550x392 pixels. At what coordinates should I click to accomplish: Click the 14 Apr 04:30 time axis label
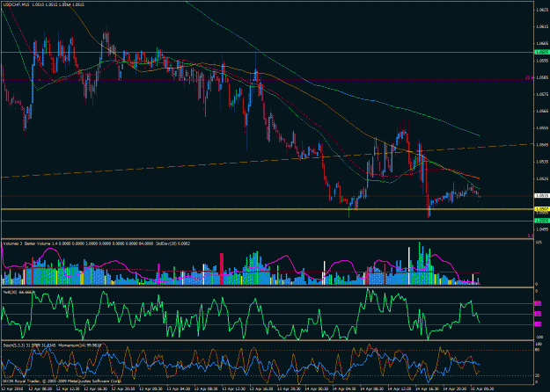click(344, 388)
